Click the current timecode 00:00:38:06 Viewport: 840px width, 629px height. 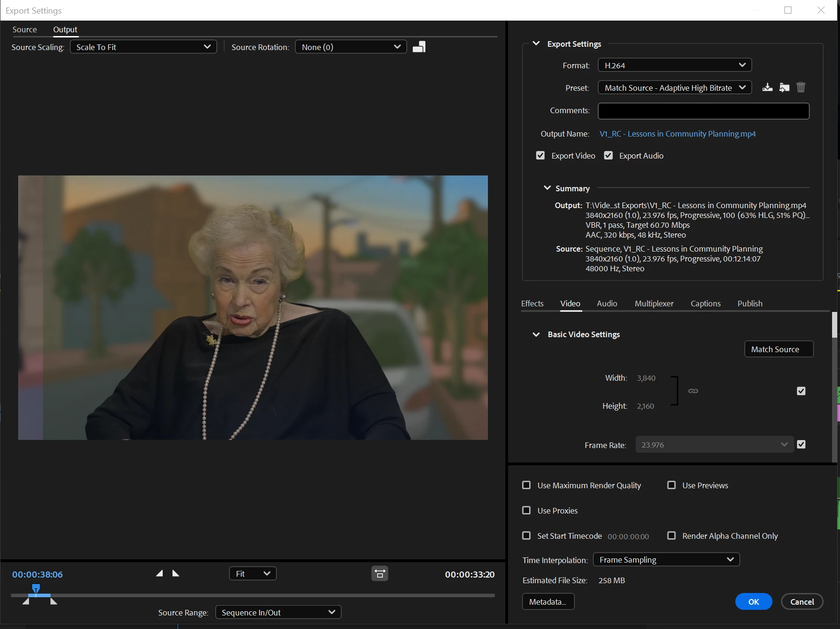[37, 574]
